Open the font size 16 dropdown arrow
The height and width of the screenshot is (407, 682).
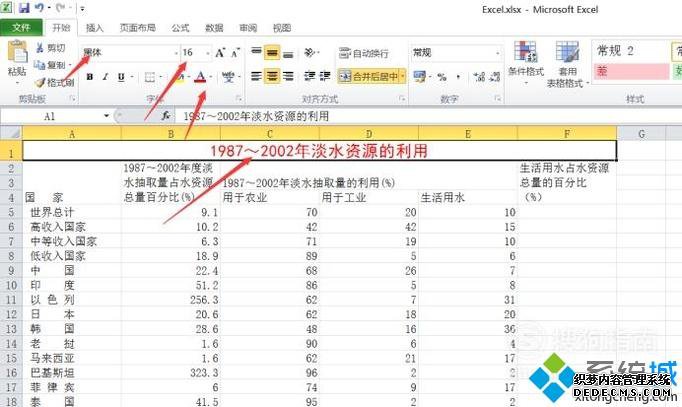tap(208, 53)
